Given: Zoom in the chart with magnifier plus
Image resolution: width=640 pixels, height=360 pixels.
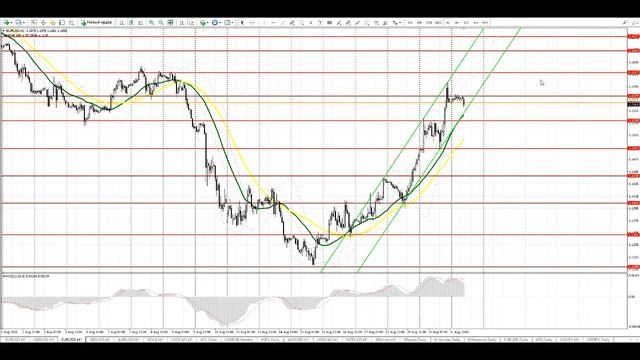Looking at the screenshot, I should (x=151, y=22).
